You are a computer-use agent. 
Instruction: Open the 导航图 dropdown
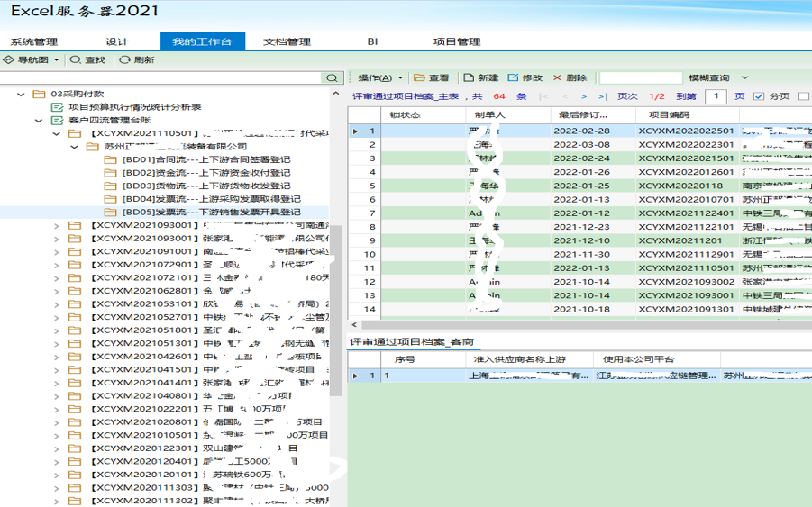coord(57,60)
